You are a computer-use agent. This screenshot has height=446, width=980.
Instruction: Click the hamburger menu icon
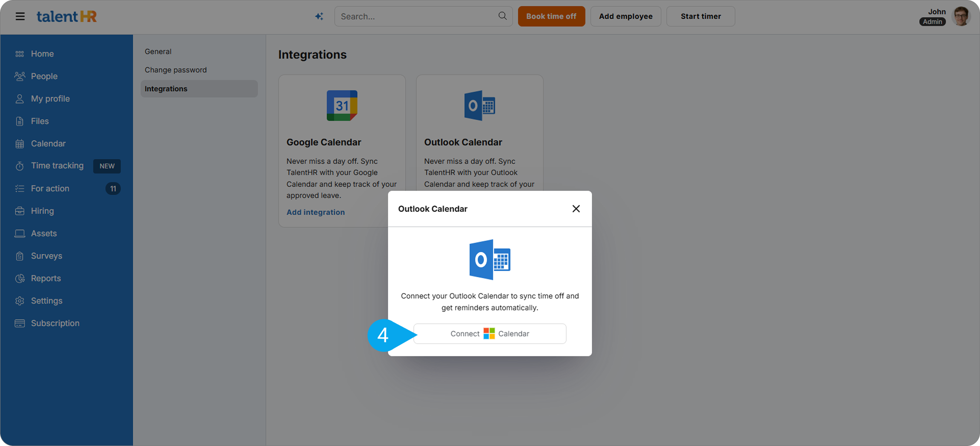point(20,17)
